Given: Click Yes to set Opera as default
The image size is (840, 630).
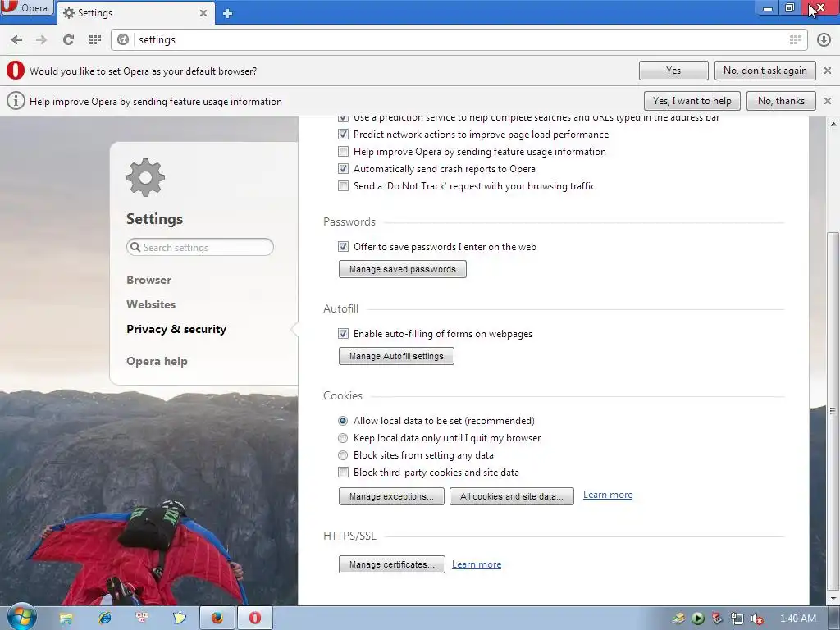Looking at the screenshot, I should click(673, 71).
